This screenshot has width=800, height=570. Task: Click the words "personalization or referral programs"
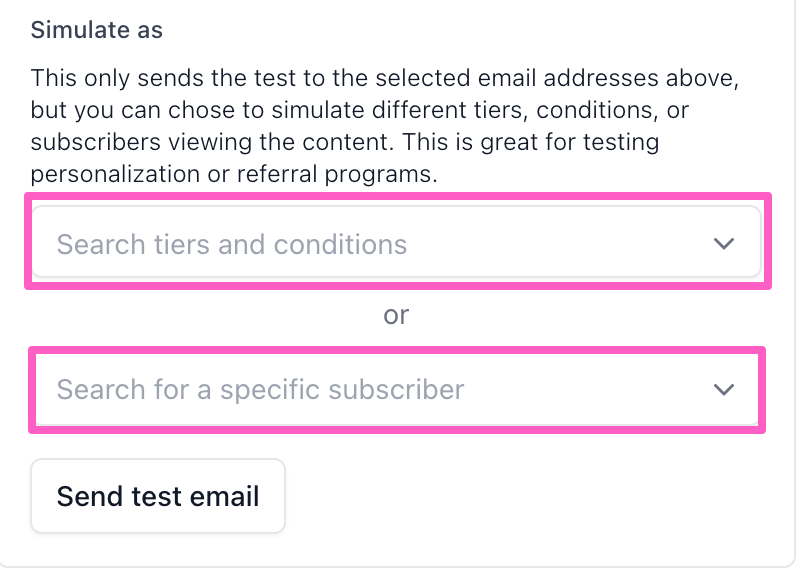click(x=234, y=174)
